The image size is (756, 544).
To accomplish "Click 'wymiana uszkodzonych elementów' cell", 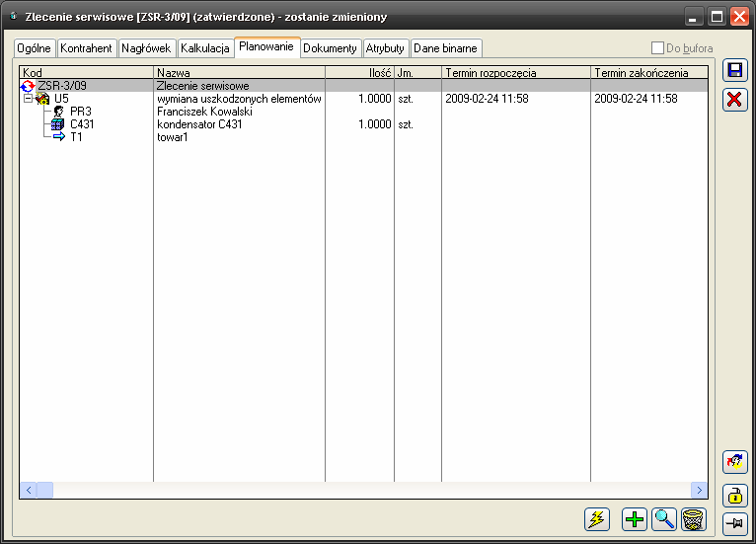I will pos(239,99).
